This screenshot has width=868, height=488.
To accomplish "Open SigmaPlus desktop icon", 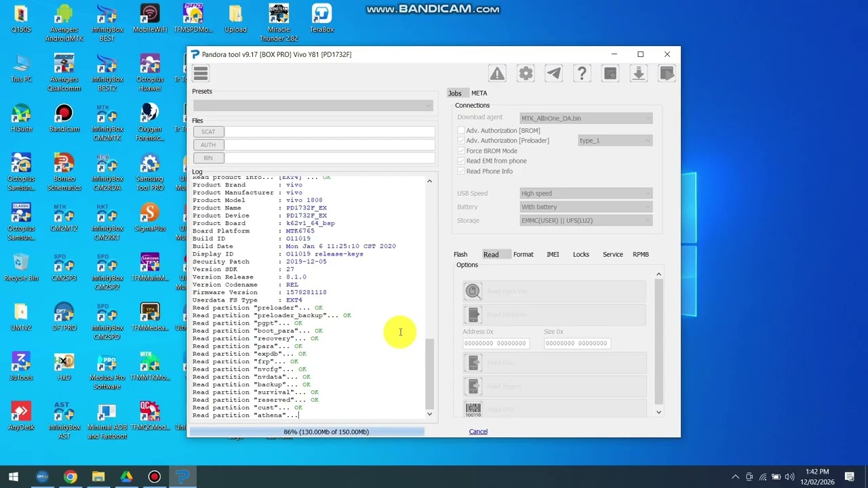I will [x=150, y=218].
